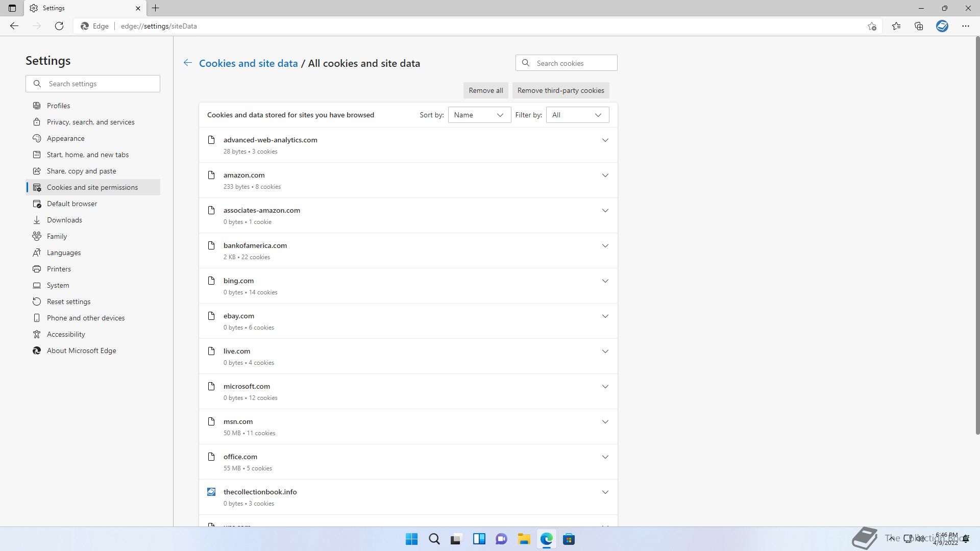This screenshot has height=551, width=980.
Task: Expand microsoft.com cookie entry
Action: point(605,386)
